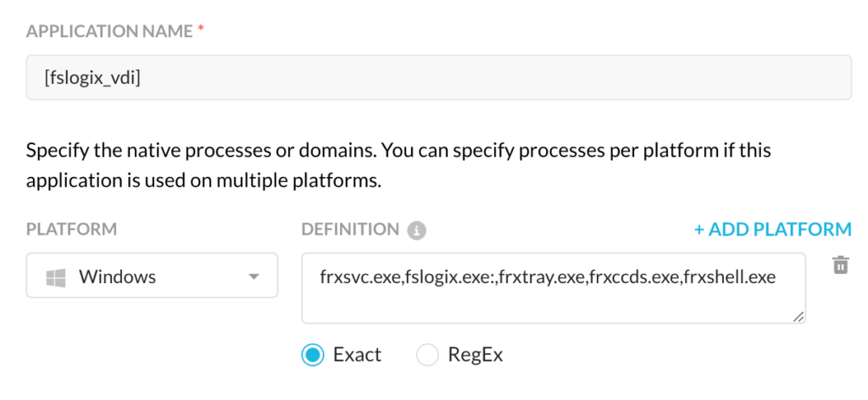The width and height of the screenshot is (868, 400).
Task: Click the Exact label text
Action: (357, 354)
